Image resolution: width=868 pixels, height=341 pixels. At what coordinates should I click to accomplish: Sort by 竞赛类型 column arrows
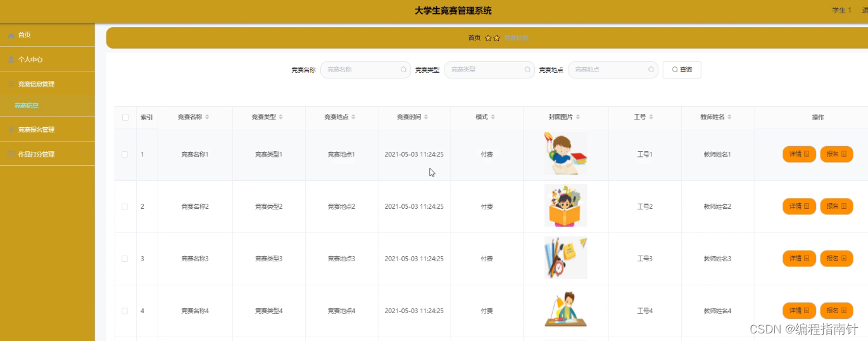[x=280, y=117]
